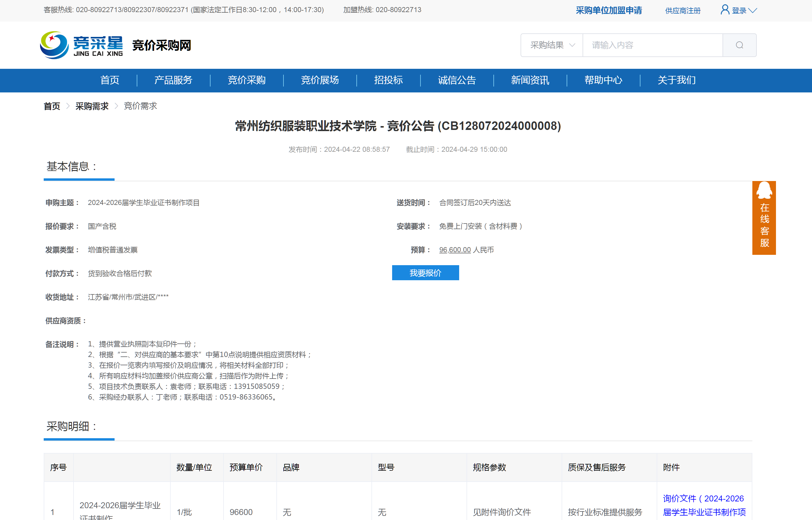Image resolution: width=812 pixels, height=520 pixels.
Task: Click the 首页 breadcrumb link
Action: [52, 106]
